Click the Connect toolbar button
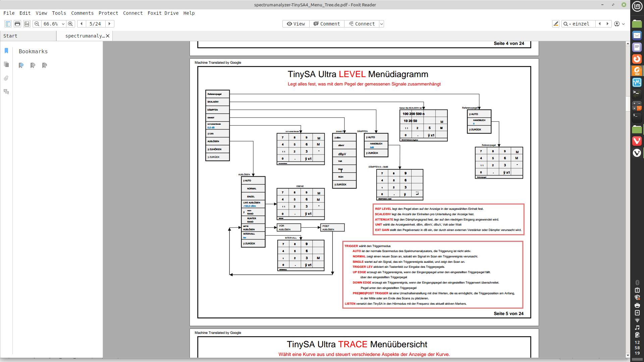This screenshot has width=644, height=362. point(362,24)
